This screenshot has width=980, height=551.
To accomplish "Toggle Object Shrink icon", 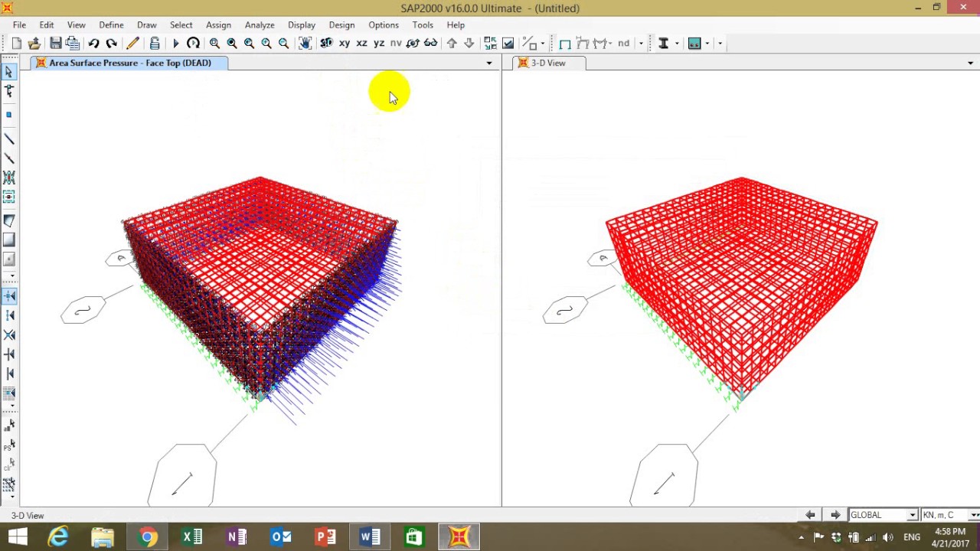I will click(490, 44).
